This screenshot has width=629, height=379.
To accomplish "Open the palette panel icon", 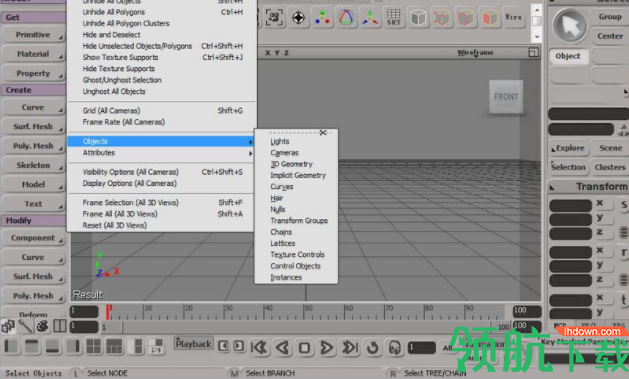I will [x=43, y=326].
